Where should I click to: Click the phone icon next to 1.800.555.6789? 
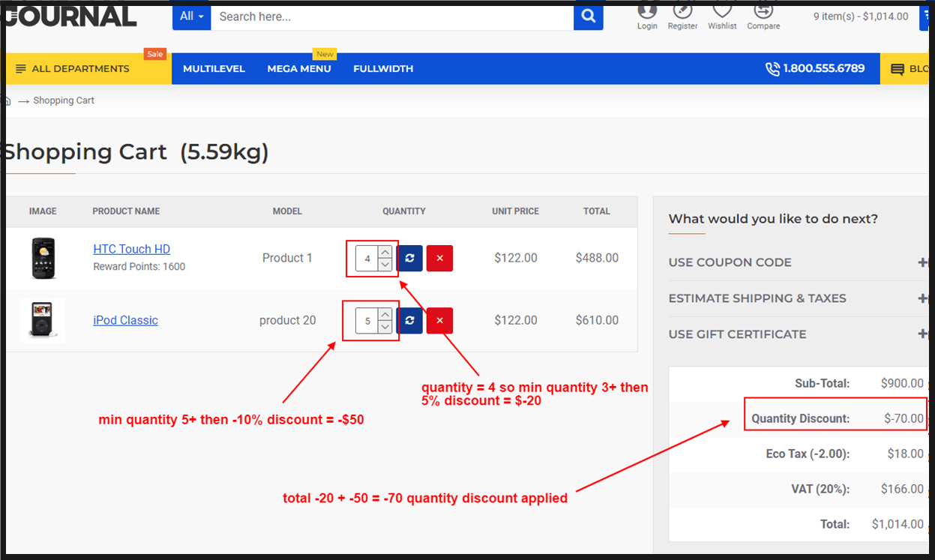point(772,68)
